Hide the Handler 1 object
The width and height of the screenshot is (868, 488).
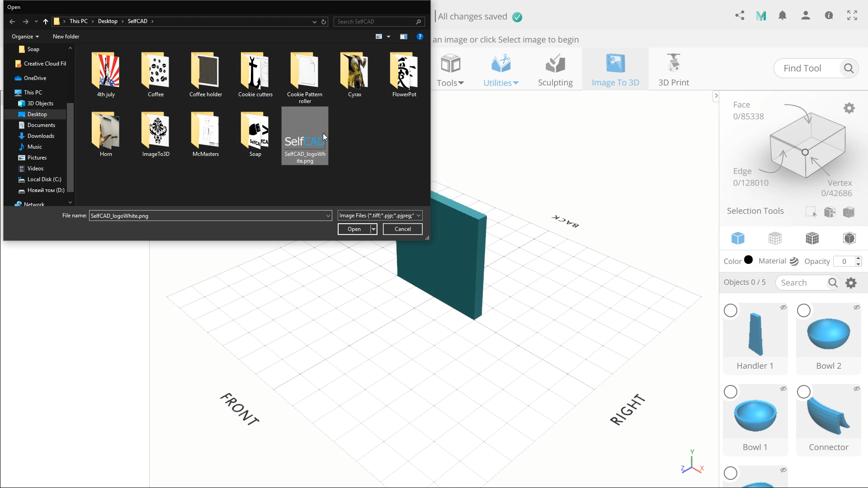(x=783, y=307)
